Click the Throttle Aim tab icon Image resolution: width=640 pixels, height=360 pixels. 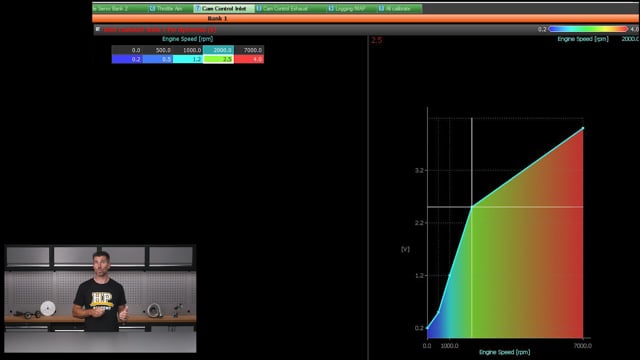152,8
